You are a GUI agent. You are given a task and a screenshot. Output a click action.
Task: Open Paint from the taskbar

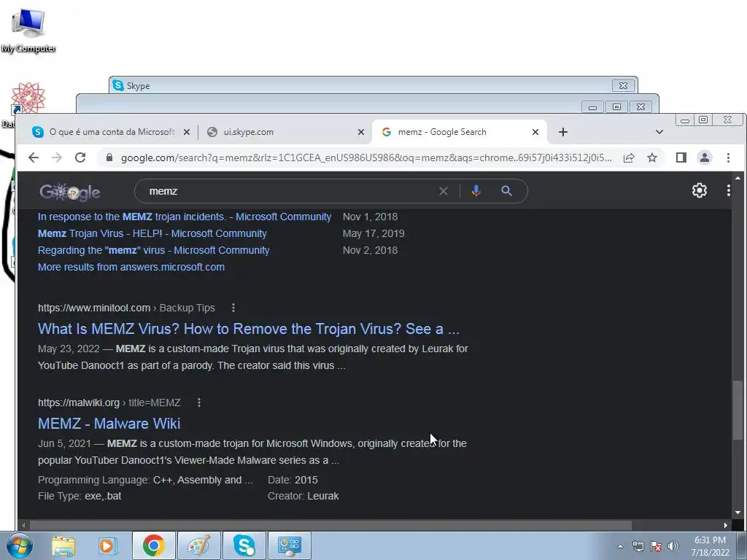pyautogui.click(x=198, y=545)
